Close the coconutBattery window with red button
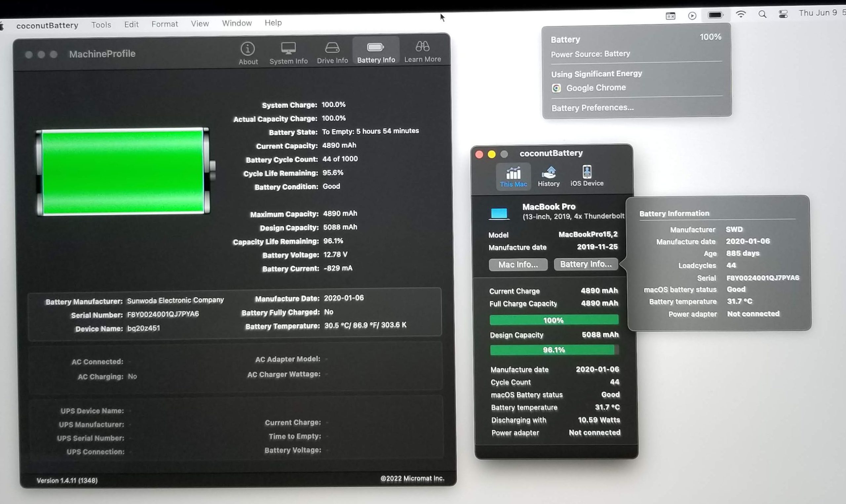This screenshot has height=504, width=846. pos(479,155)
